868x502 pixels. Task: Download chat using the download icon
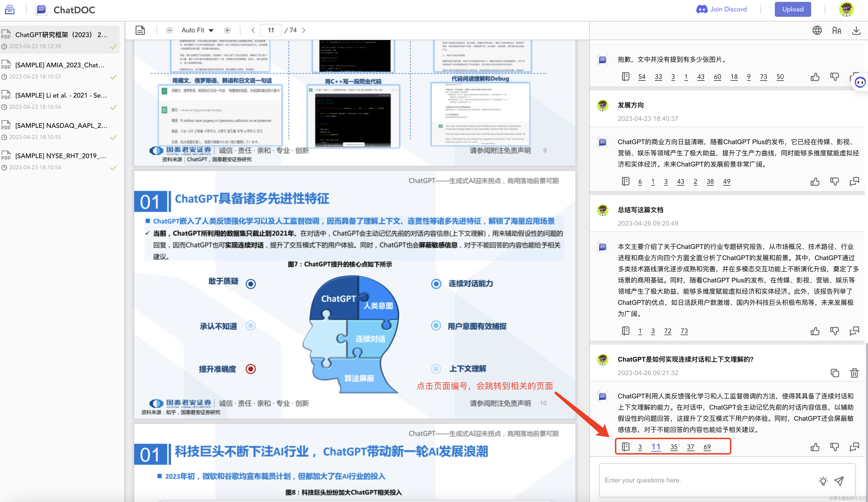pyautogui.click(x=856, y=31)
